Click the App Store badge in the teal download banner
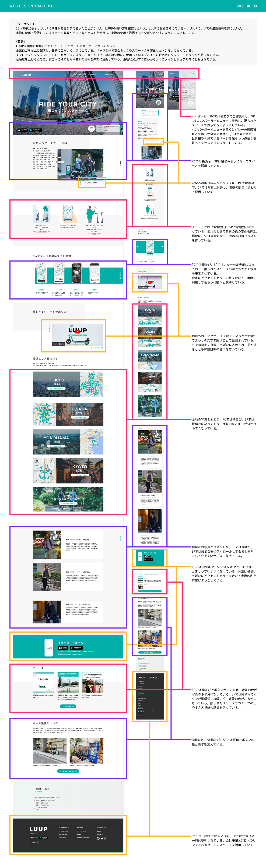Screen dimensions: 266x868 63,648
